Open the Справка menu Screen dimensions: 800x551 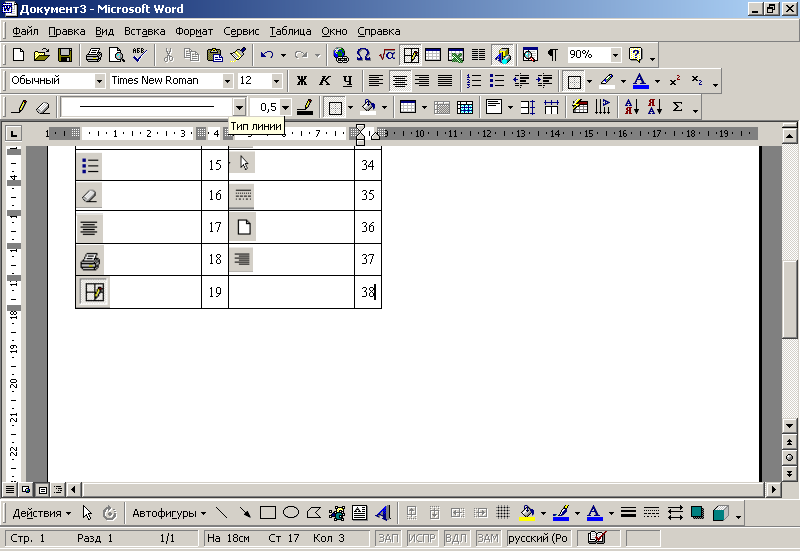379,31
